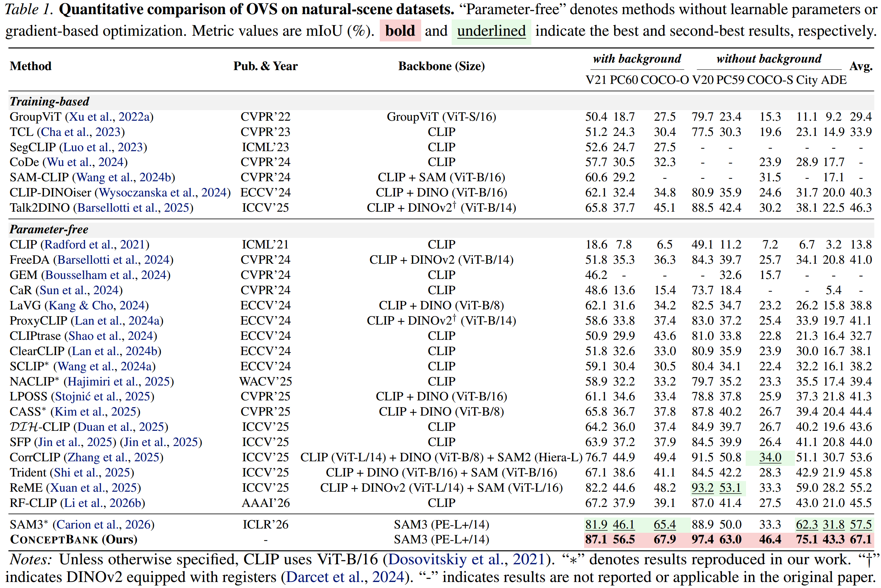Click the WACV'25 publication cell
Viewport: 881px width, 588px height.
(266, 381)
